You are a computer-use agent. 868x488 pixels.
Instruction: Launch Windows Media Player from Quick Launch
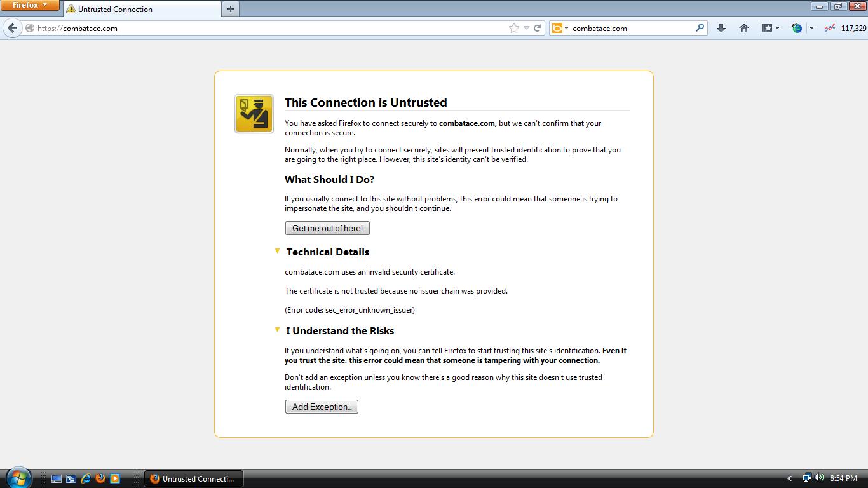(x=115, y=478)
